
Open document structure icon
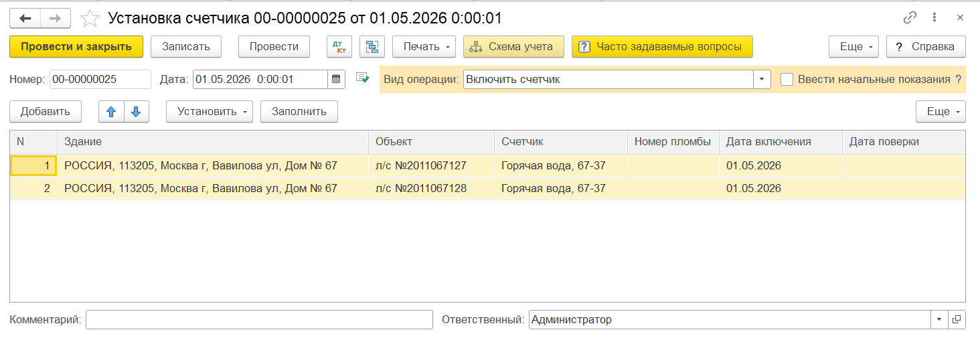click(x=372, y=46)
